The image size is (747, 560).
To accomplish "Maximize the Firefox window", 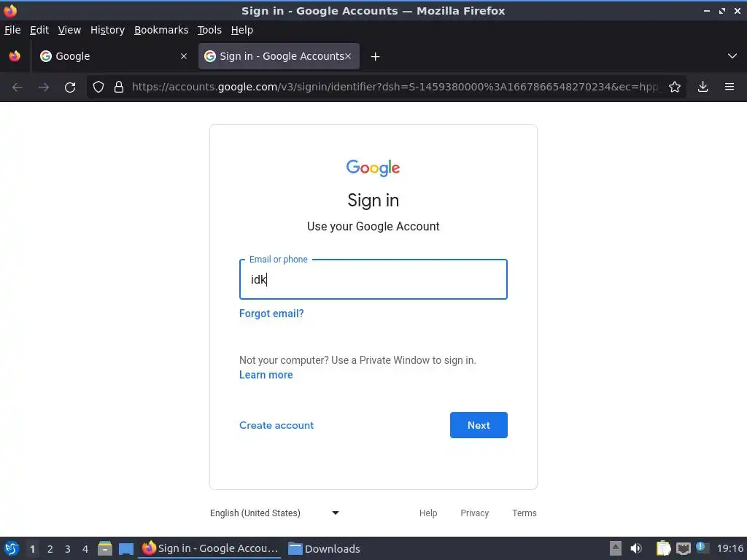I will [722, 11].
